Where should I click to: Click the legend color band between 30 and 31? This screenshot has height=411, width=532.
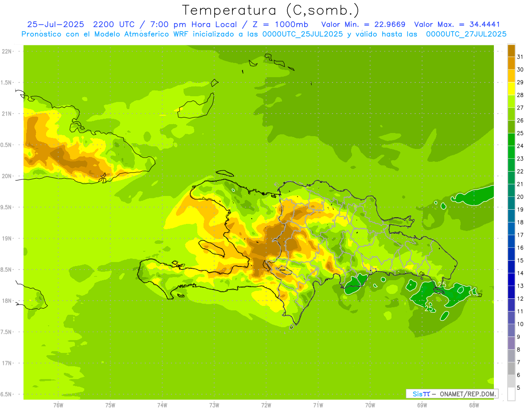pos(511,63)
